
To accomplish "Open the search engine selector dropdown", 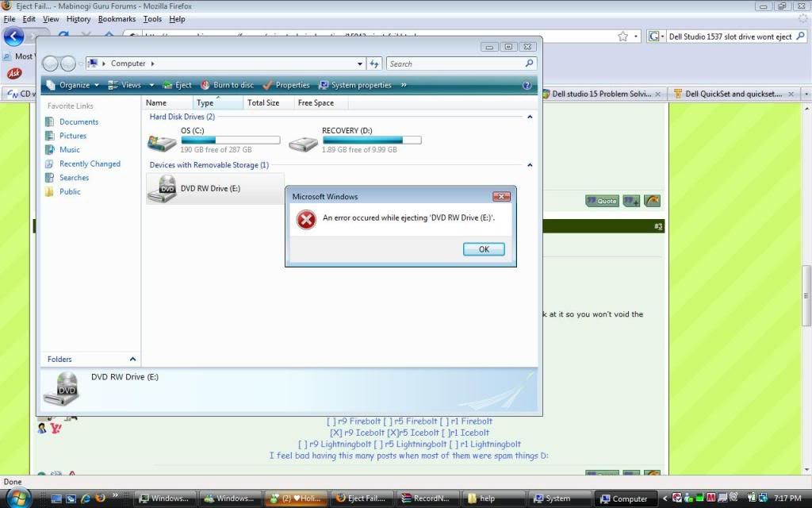I will pos(656,37).
